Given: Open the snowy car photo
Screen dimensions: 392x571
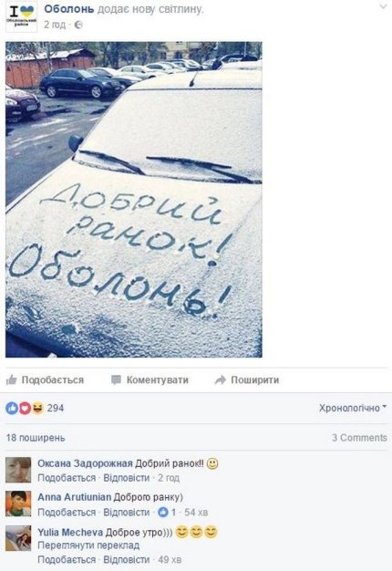Looking at the screenshot, I should (x=134, y=200).
